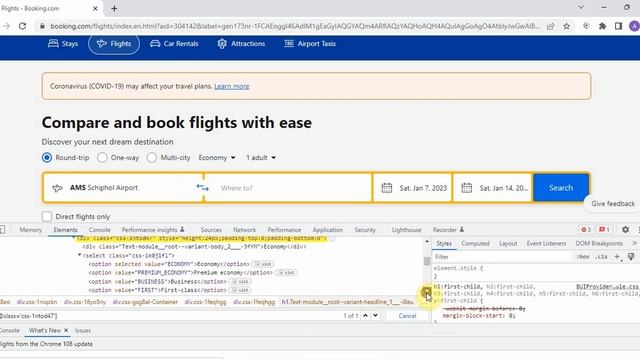Open Car Rentals from navigation
The image size is (640, 360).
(x=174, y=43)
